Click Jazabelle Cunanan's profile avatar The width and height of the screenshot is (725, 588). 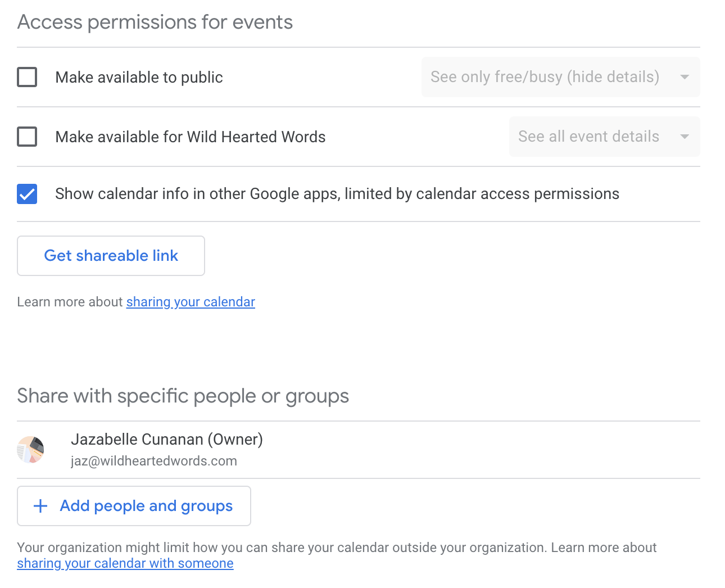coord(30,450)
